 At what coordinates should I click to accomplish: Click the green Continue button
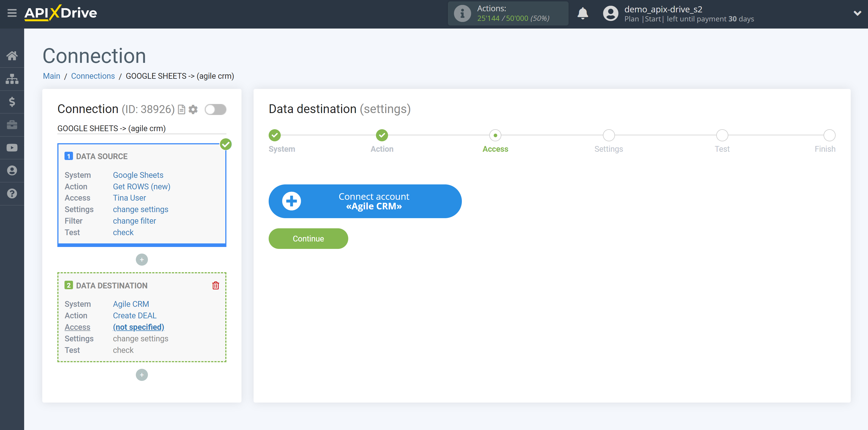[x=308, y=238]
